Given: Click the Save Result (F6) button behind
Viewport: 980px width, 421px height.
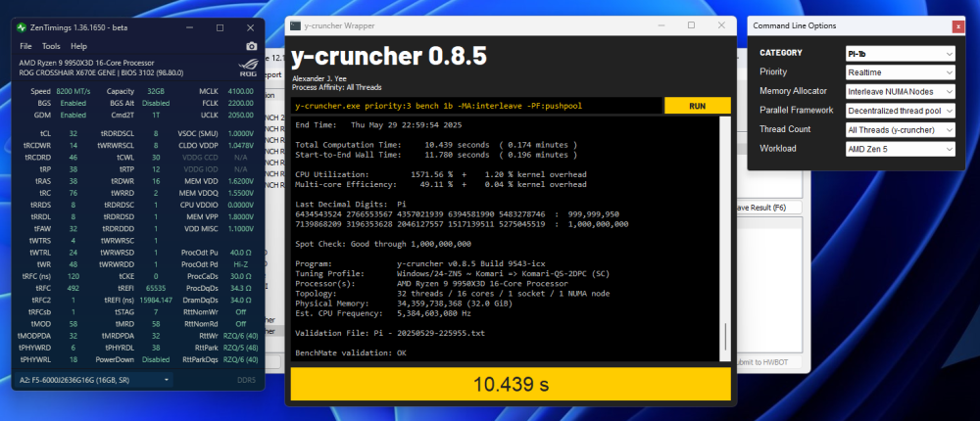Looking at the screenshot, I should 768,208.
